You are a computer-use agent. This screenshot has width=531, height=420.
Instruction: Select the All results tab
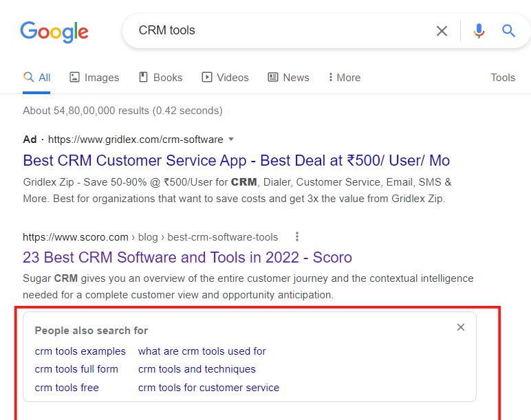(37, 78)
